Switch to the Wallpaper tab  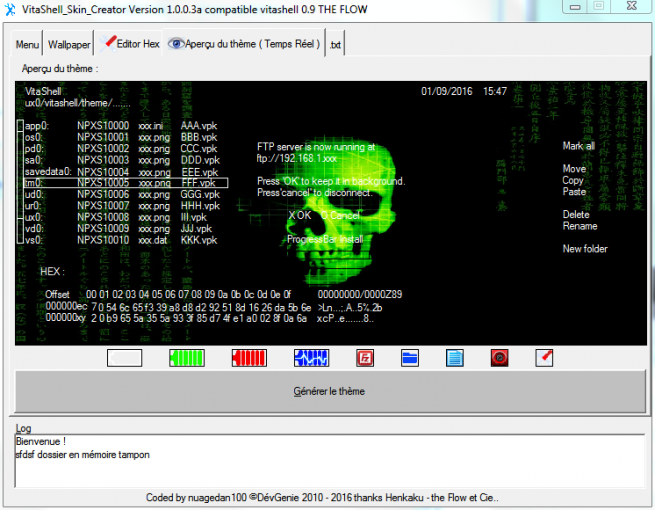pos(70,45)
